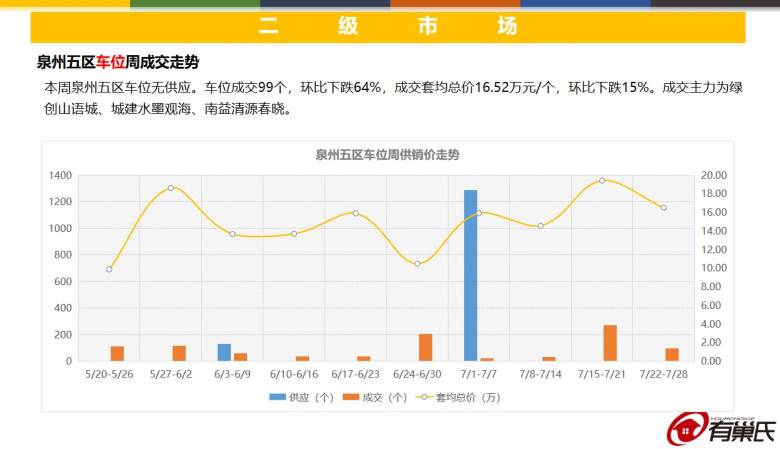Click the x-axis label 7/1-7/7
Screen dimensions: 780x449
click(479, 374)
